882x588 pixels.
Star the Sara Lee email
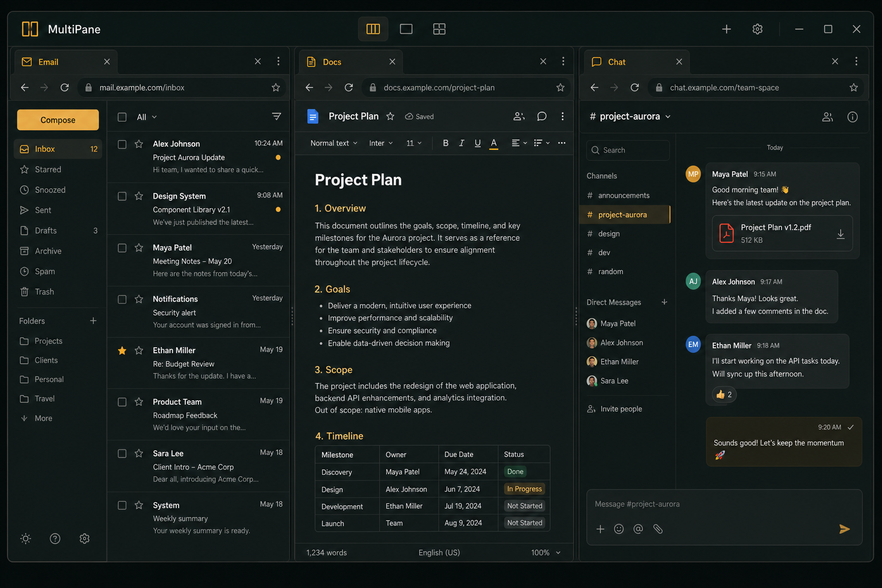[x=138, y=453]
